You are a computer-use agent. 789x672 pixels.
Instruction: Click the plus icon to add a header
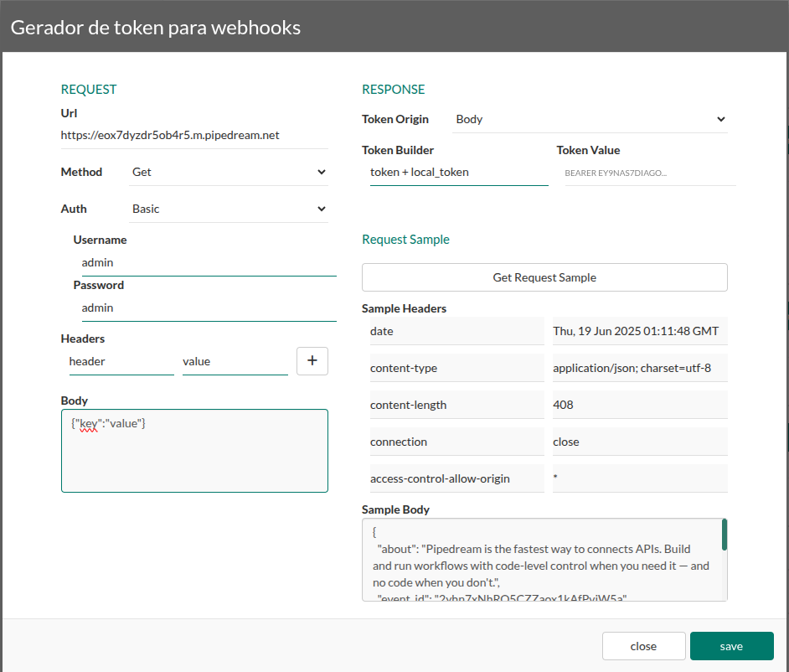[x=312, y=361]
